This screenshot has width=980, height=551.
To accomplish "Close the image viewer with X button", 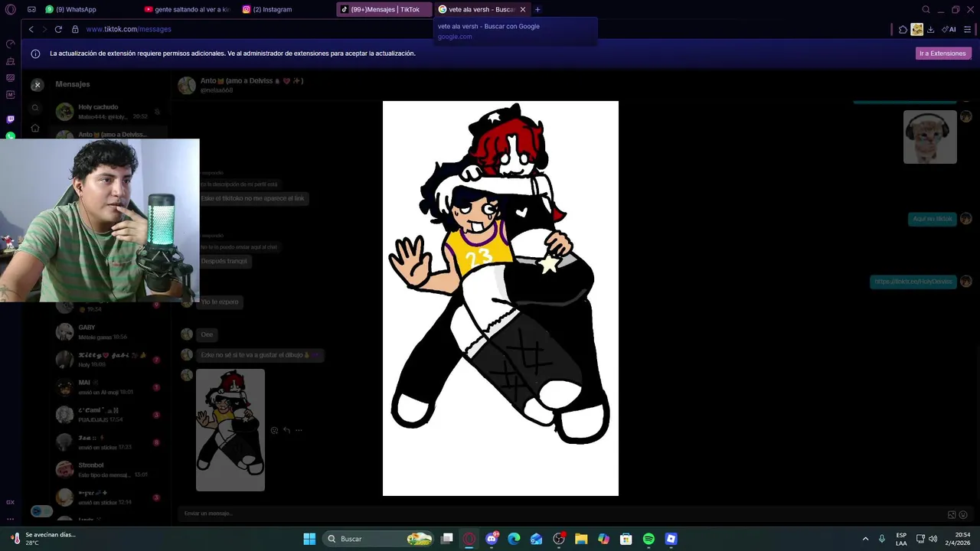I will click(37, 85).
